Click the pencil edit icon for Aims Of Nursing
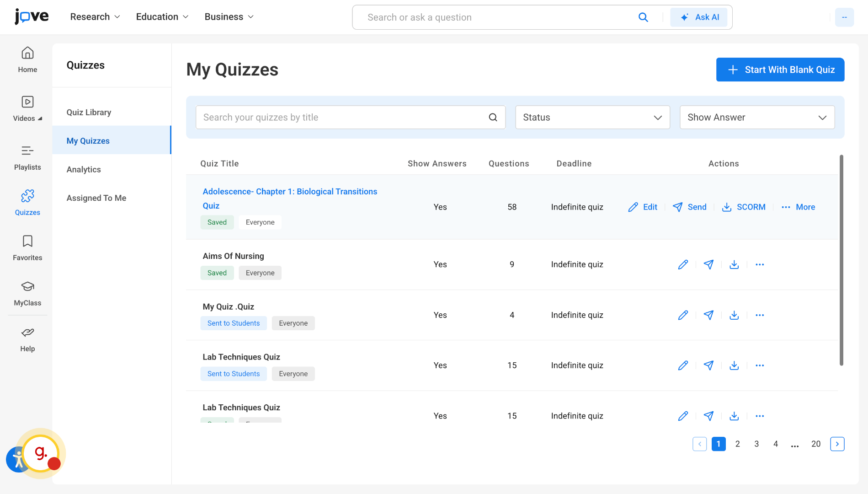The image size is (868, 494). (x=683, y=265)
